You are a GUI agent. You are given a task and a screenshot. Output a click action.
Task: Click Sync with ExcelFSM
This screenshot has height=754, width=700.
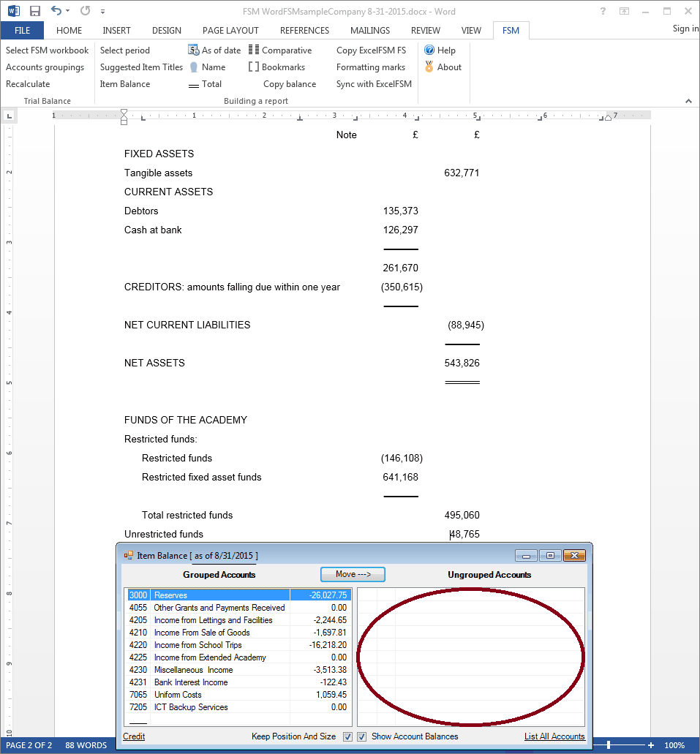point(374,83)
